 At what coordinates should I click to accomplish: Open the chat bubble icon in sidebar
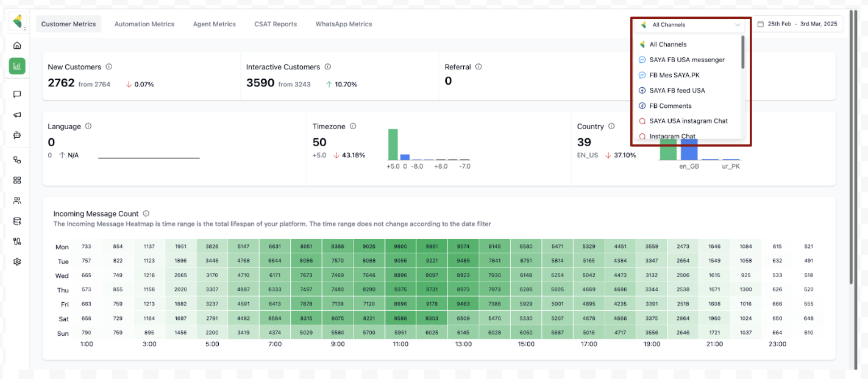point(17,94)
